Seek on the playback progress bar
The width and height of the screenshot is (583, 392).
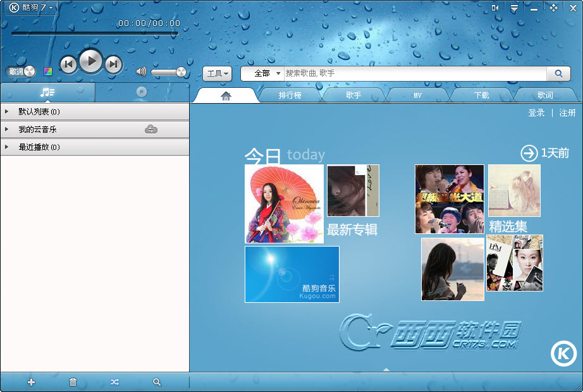pos(95,34)
